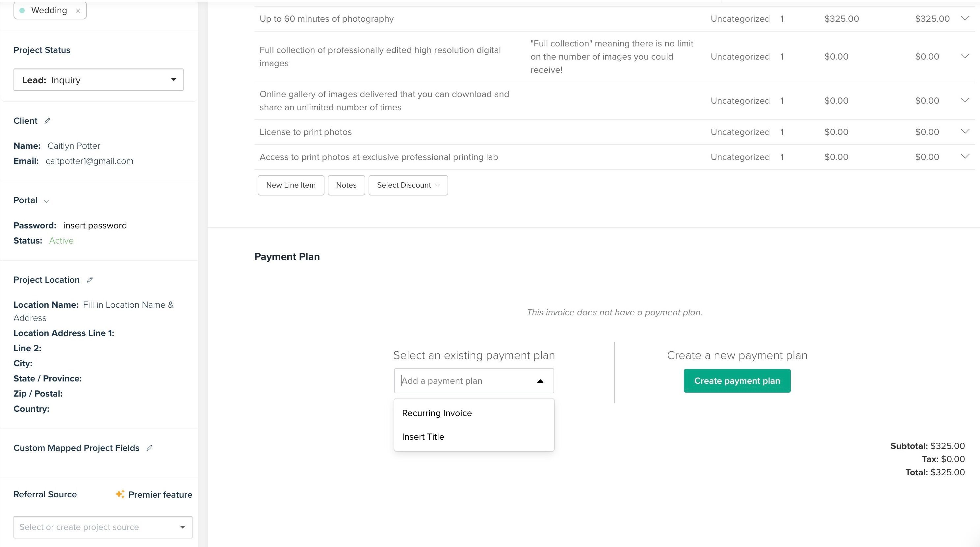
Task: Click the Create payment plan button
Action: click(x=737, y=381)
